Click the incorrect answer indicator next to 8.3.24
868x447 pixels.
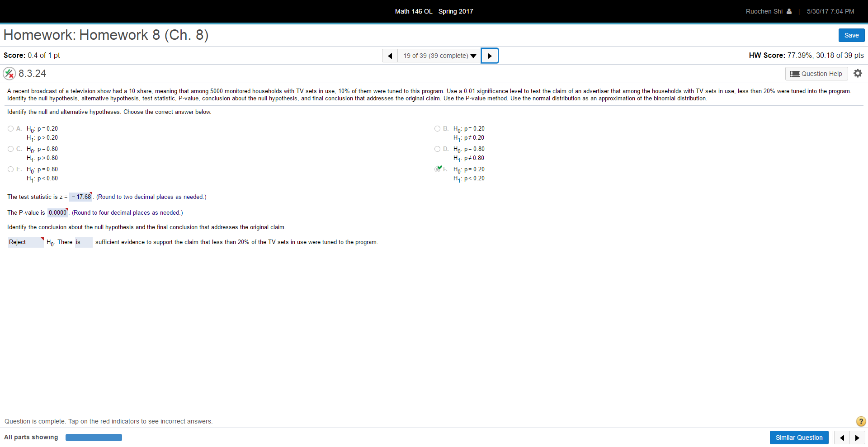(x=9, y=73)
